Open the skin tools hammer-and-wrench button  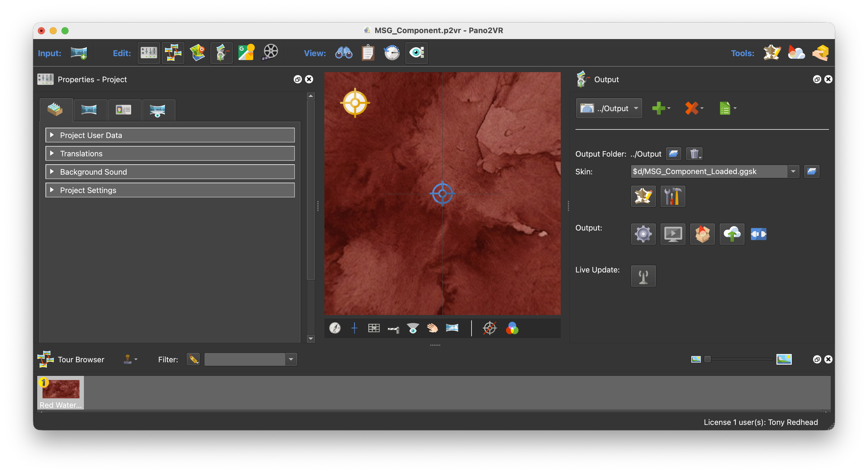tap(673, 196)
